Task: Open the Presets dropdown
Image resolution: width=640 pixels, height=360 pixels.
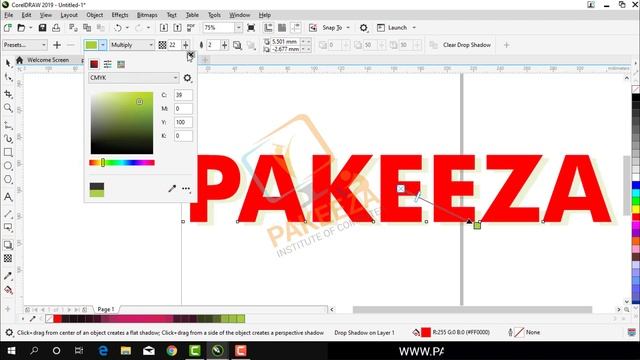Action: pyautogui.click(x=24, y=45)
